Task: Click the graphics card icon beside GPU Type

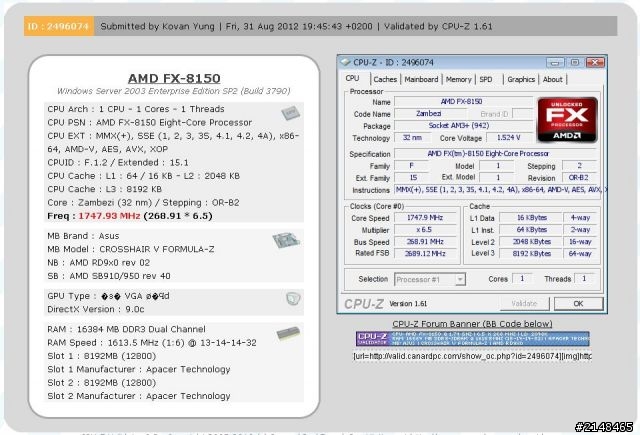Action: click(293, 299)
